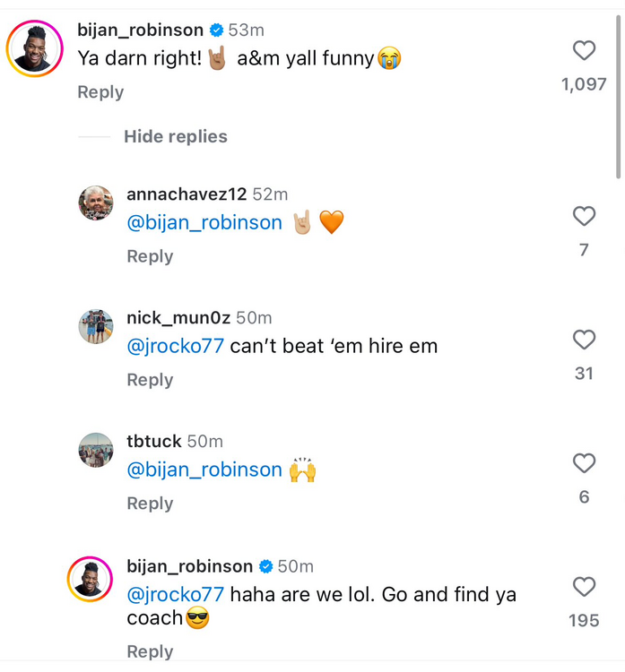625x672 pixels.
Task: Like annachavez12's reply with heart icon
Action: [x=584, y=216]
